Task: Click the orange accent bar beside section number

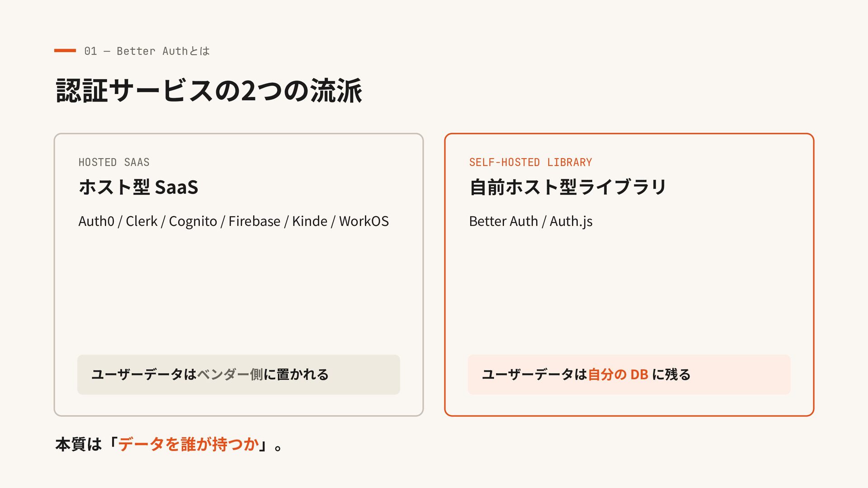Action: coord(65,51)
